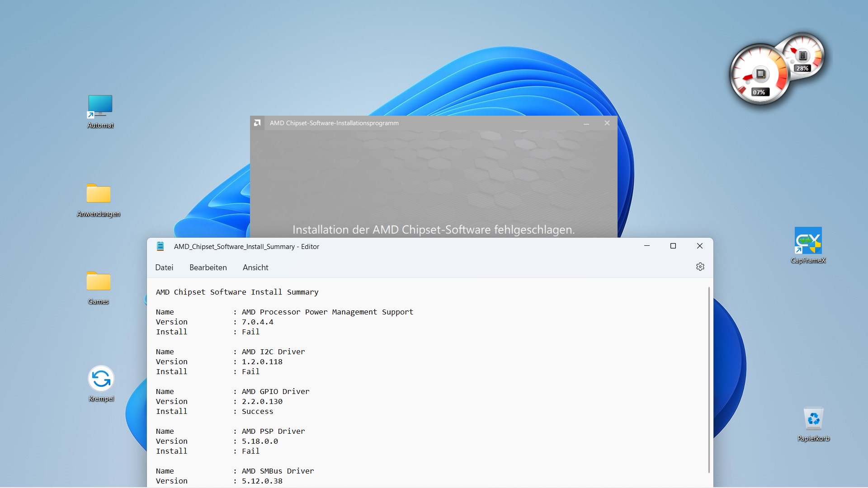Close the AMD Chipset installer window
The height and width of the screenshot is (488, 868).
click(607, 123)
